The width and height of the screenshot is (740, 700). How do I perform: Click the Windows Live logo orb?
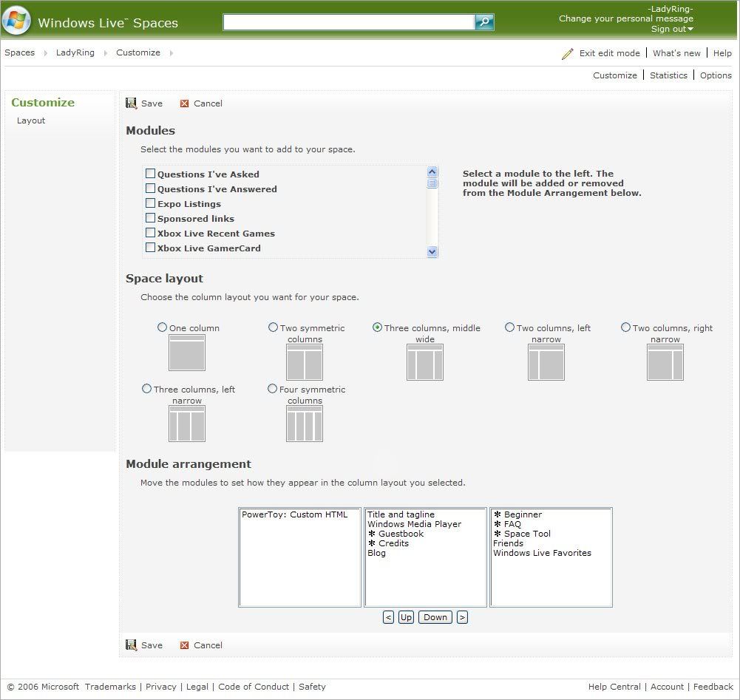16,21
